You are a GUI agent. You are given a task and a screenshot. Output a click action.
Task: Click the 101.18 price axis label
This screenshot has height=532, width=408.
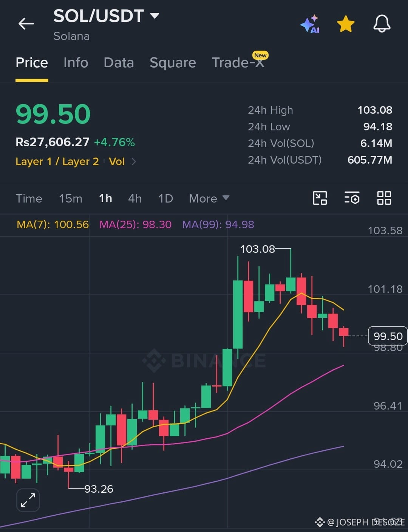(385, 289)
